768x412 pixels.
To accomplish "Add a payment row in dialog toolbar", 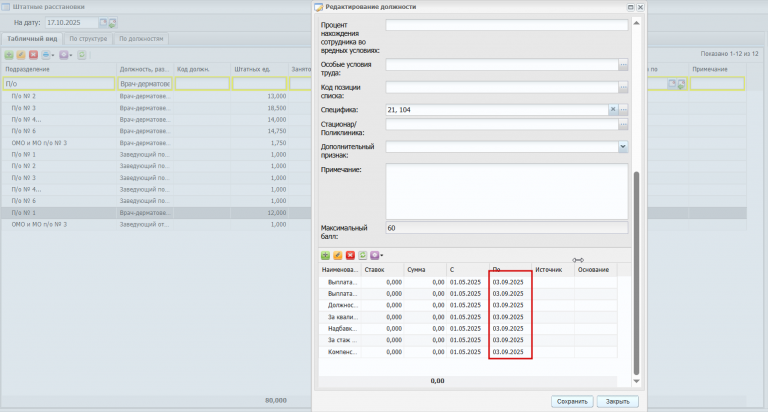I will [325, 255].
